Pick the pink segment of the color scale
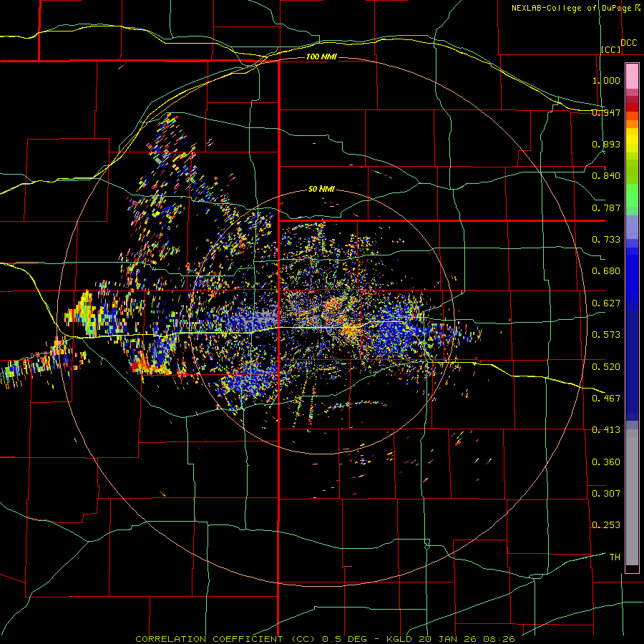 (632, 76)
